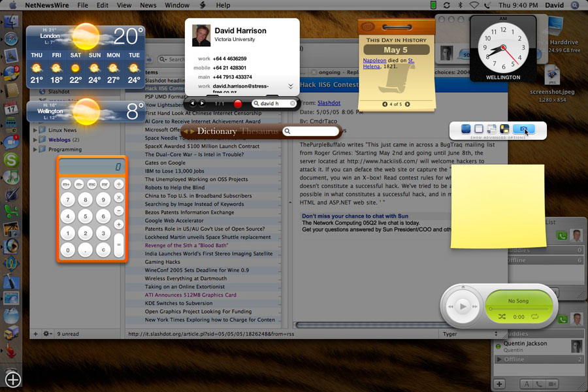Image resolution: width=588 pixels, height=392 pixels.
Task: Toggle shuffle in the iTunes widget
Action: (x=502, y=317)
